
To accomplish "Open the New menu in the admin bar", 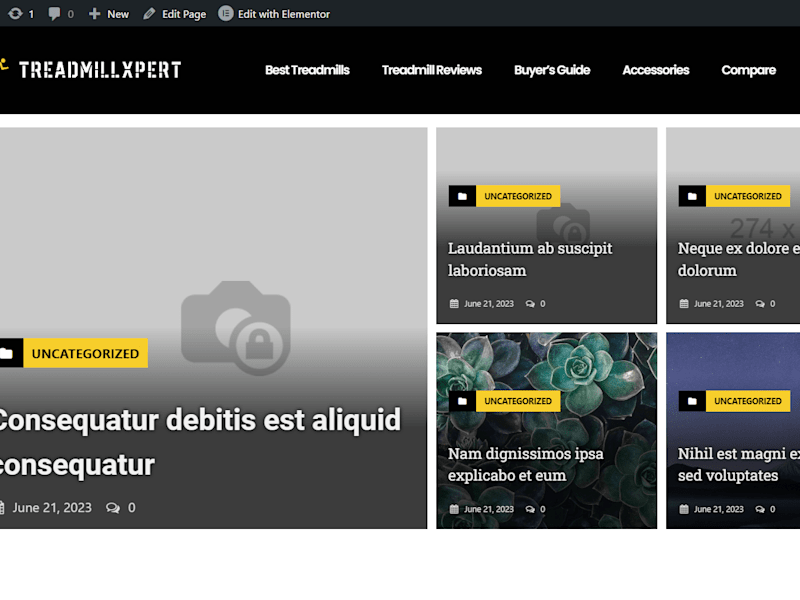I will [109, 14].
